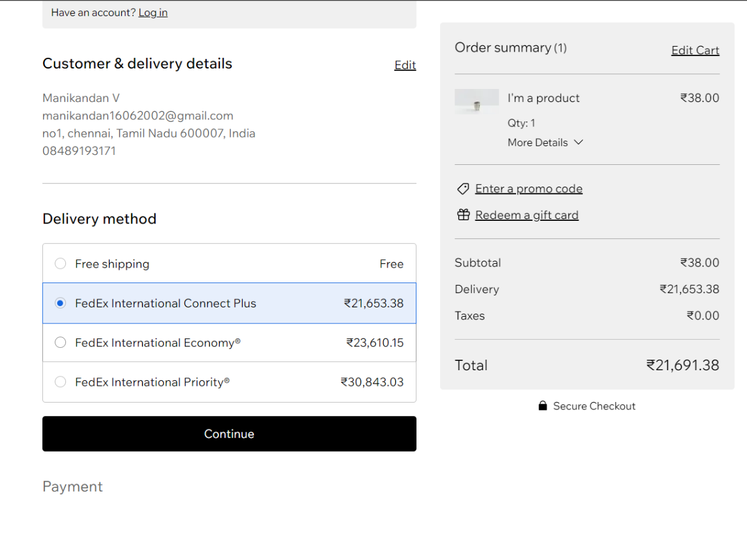This screenshot has width=747, height=560.
Task: Click the Secure Checkout lock icon
Action: coord(543,406)
